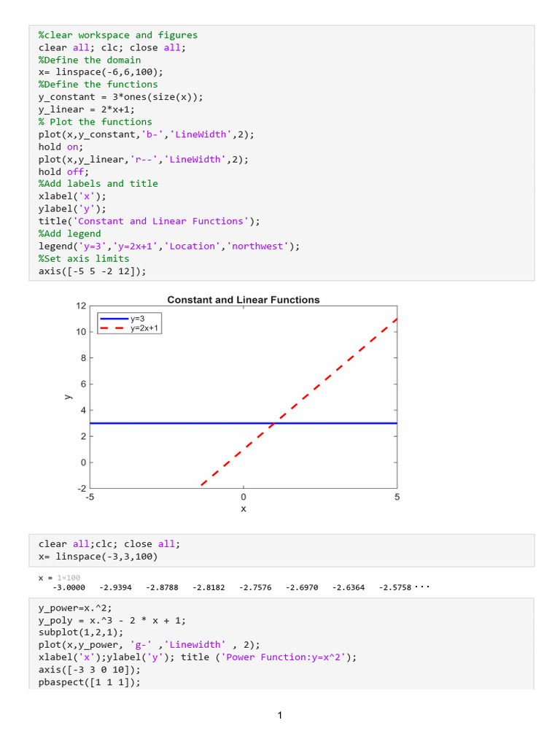Click the output size label '1×100'
The width and height of the screenshot is (560, 747).
pyautogui.click(x=69, y=578)
